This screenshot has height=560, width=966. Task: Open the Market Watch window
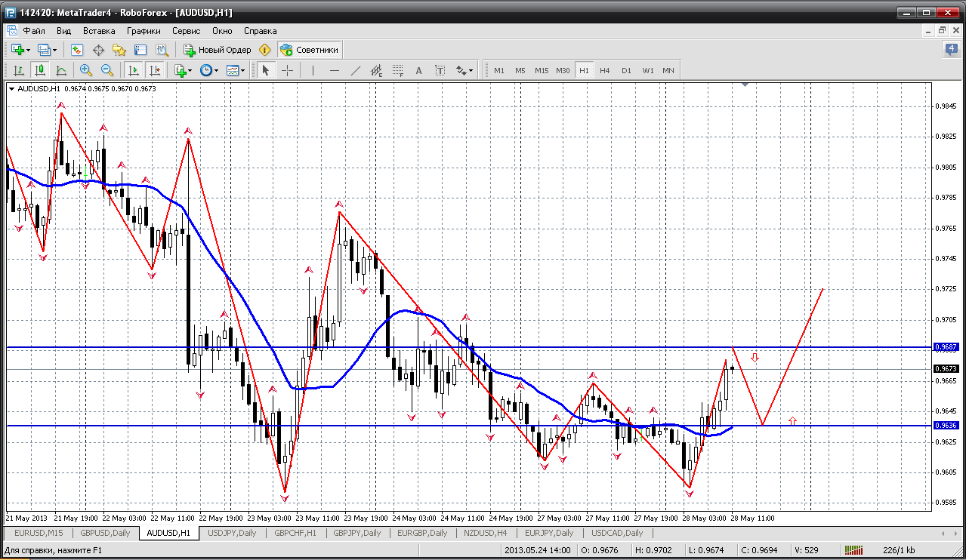click(x=77, y=50)
